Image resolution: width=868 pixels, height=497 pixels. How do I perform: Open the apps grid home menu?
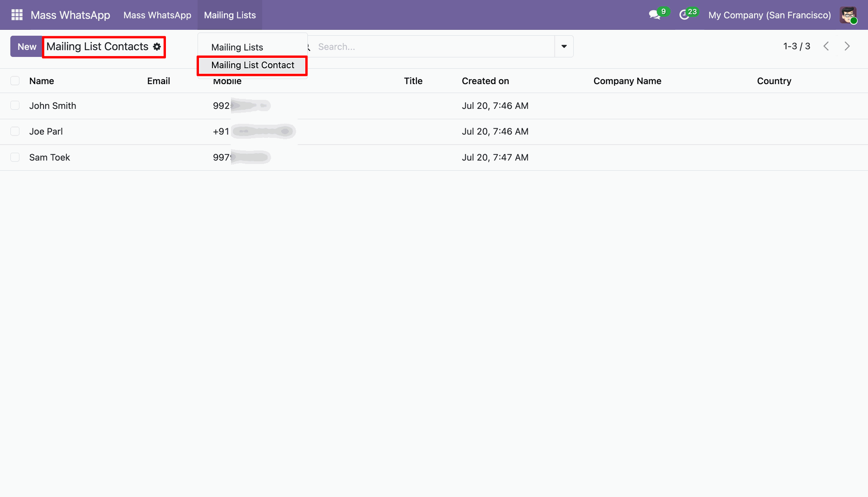tap(17, 15)
